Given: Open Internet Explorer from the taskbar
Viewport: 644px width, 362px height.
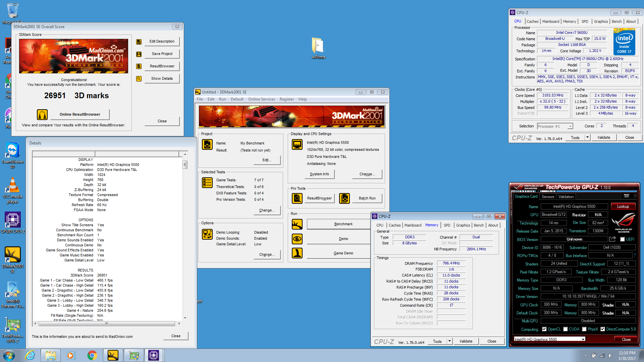Looking at the screenshot, I should point(30,355).
